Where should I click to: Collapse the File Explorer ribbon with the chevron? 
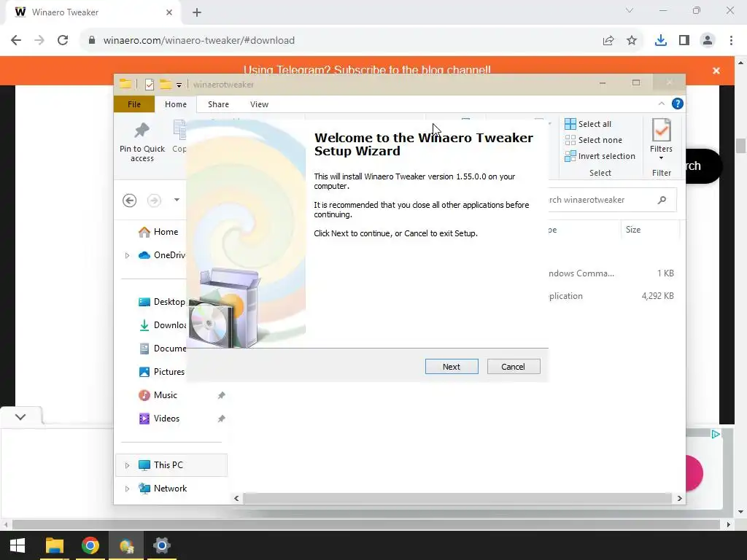(661, 104)
